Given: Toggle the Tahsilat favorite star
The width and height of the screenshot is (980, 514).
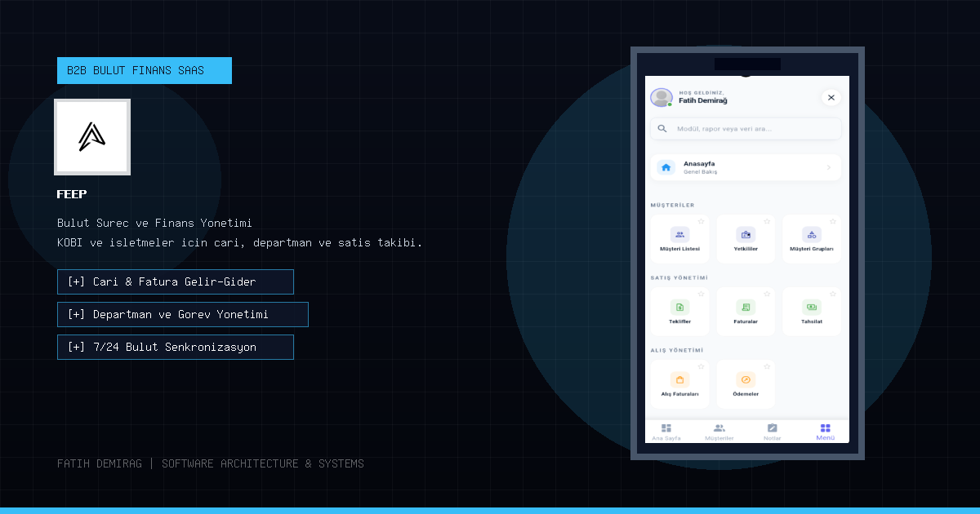Looking at the screenshot, I should (833, 294).
